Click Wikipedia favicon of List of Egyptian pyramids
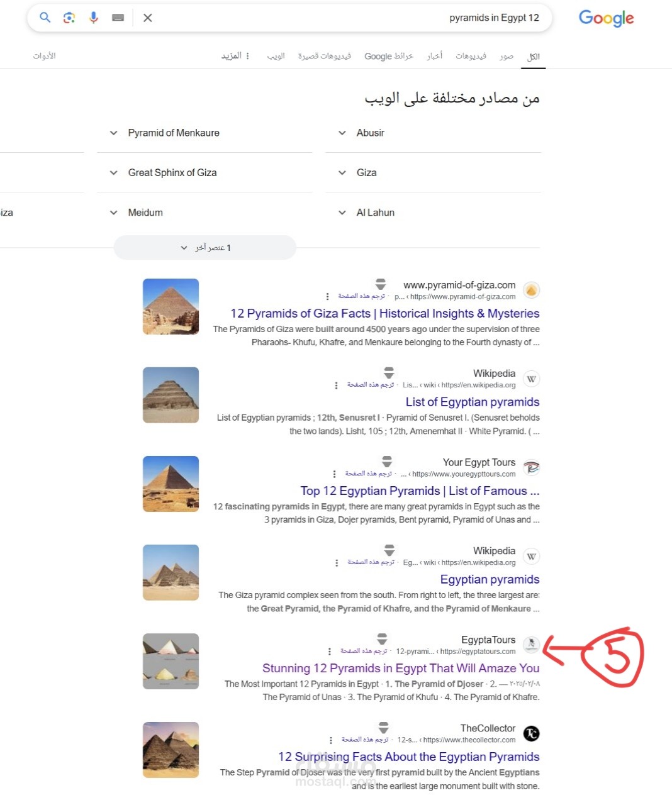 (532, 379)
